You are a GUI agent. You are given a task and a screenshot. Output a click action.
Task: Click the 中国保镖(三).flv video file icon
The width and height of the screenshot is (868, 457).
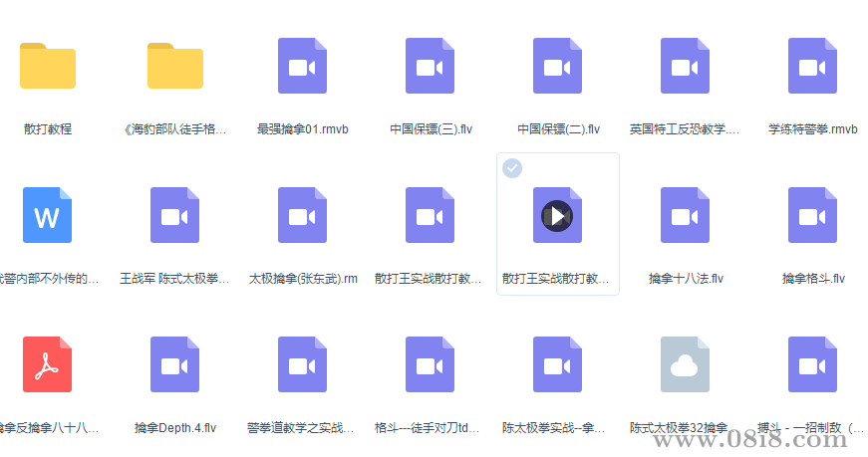pos(431,66)
